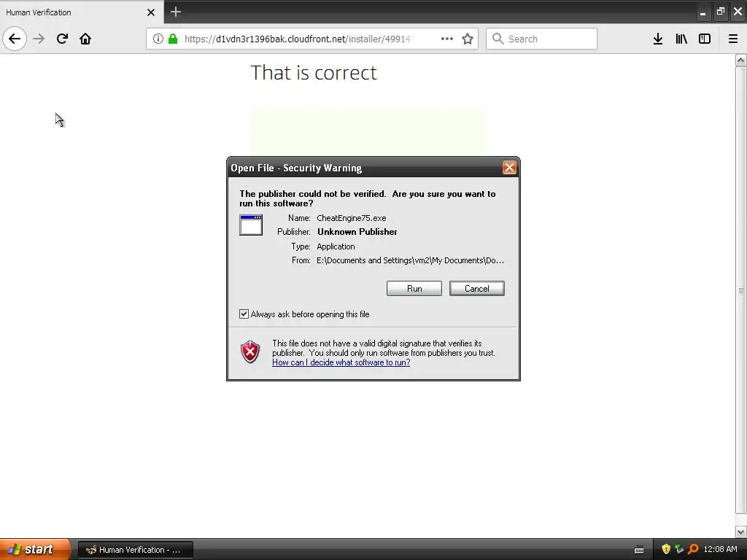Click the file name CheatEngine75.exe
The image size is (747, 560).
(352, 218)
